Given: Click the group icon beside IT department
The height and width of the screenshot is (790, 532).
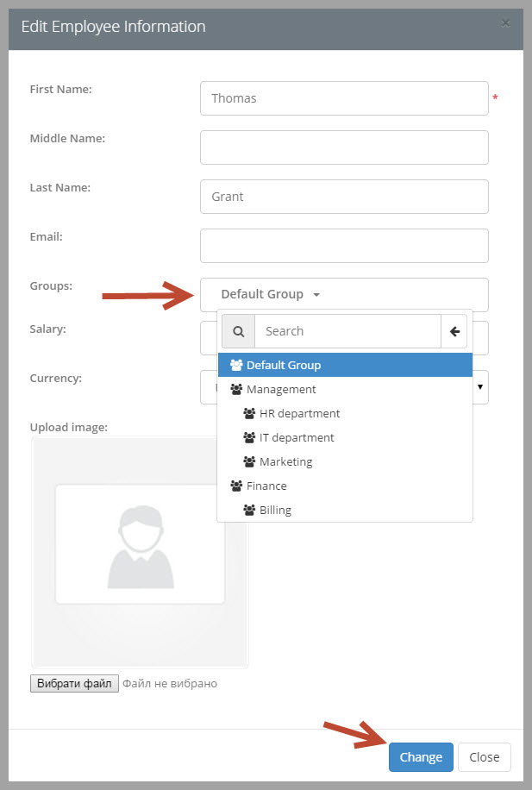Looking at the screenshot, I should (249, 437).
